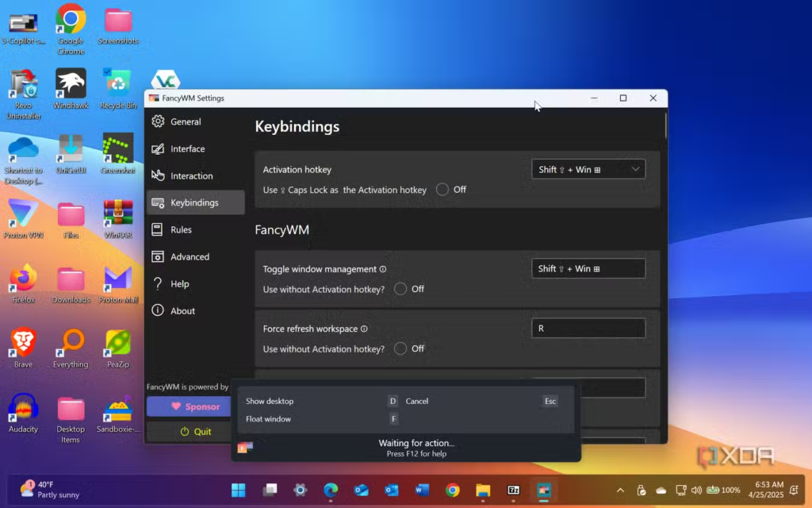Go to the Interaction settings page

tap(195, 175)
